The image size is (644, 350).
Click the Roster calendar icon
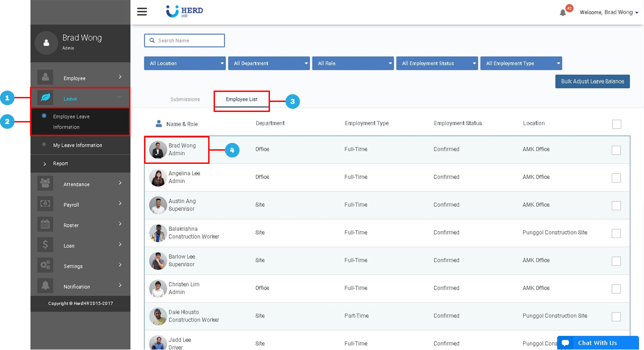45,224
